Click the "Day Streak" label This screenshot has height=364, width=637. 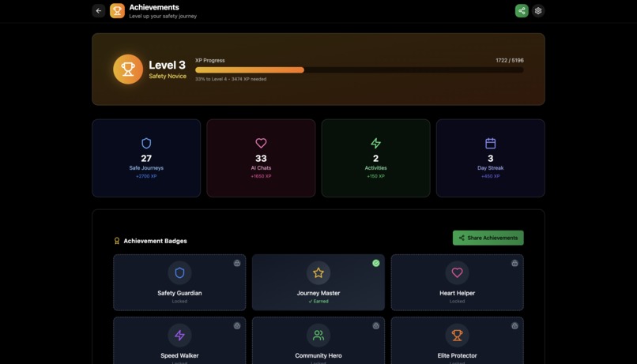click(x=490, y=168)
